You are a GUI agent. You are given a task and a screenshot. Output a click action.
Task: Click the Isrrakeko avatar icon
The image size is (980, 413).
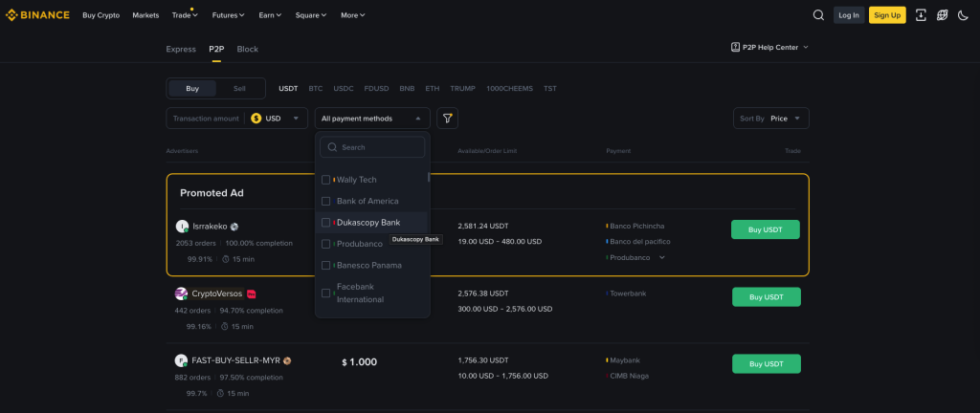point(182,227)
